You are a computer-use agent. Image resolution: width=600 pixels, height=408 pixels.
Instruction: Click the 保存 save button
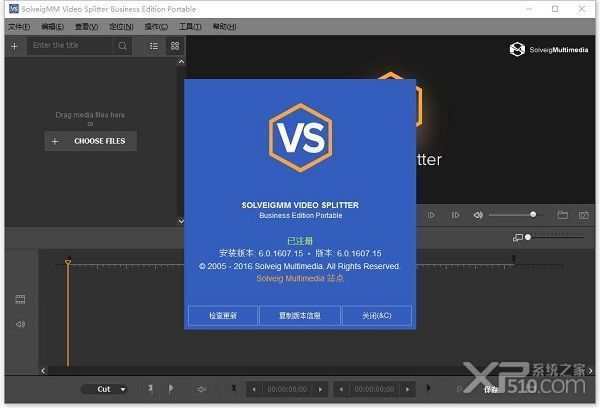click(x=491, y=390)
